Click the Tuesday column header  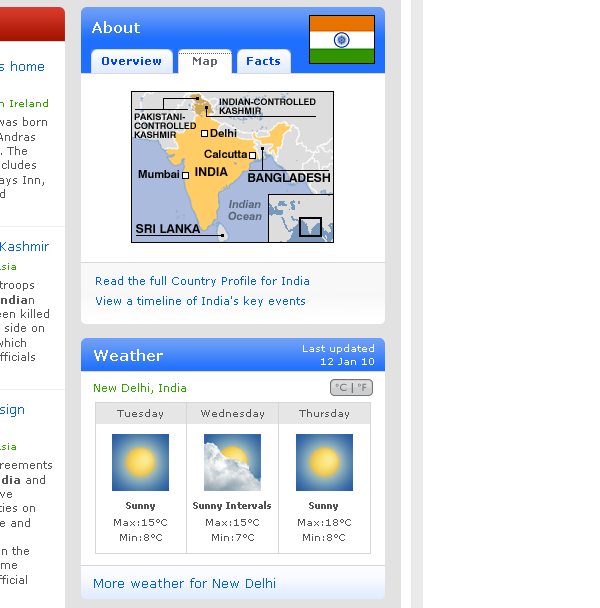point(140,414)
